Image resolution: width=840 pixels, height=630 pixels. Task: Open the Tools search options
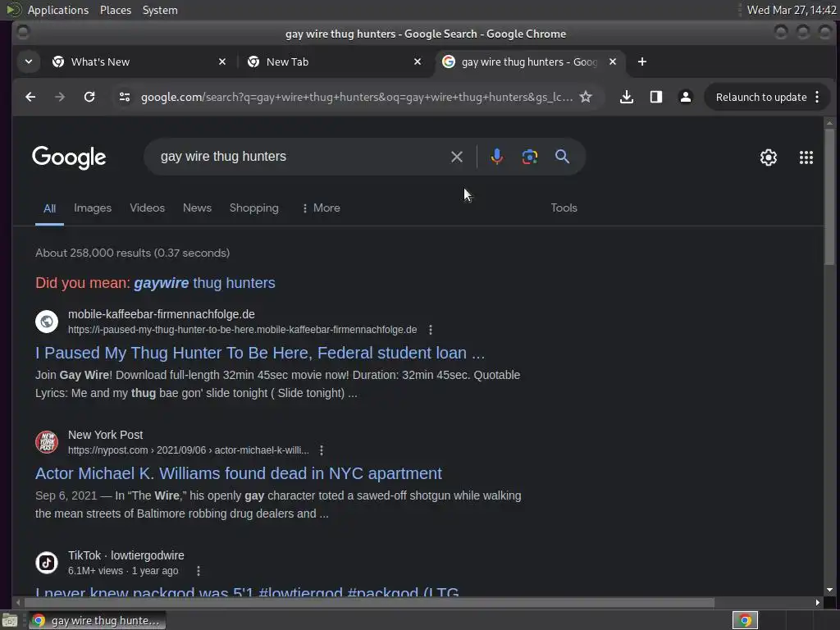tap(564, 208)
